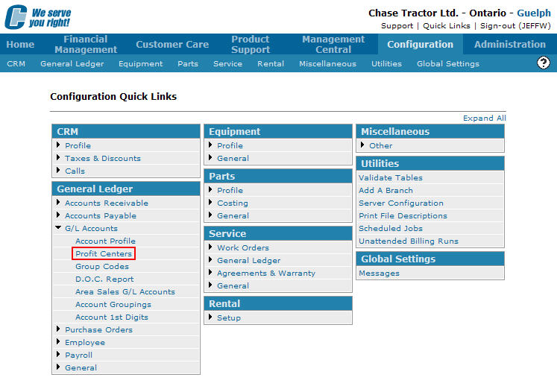Open Parts submenu item
This screenshot has height=392, width=557.
pos(188,63)
